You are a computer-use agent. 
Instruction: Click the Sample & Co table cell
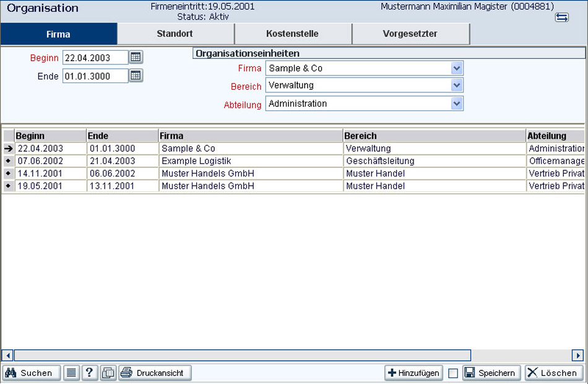[251, 148]
